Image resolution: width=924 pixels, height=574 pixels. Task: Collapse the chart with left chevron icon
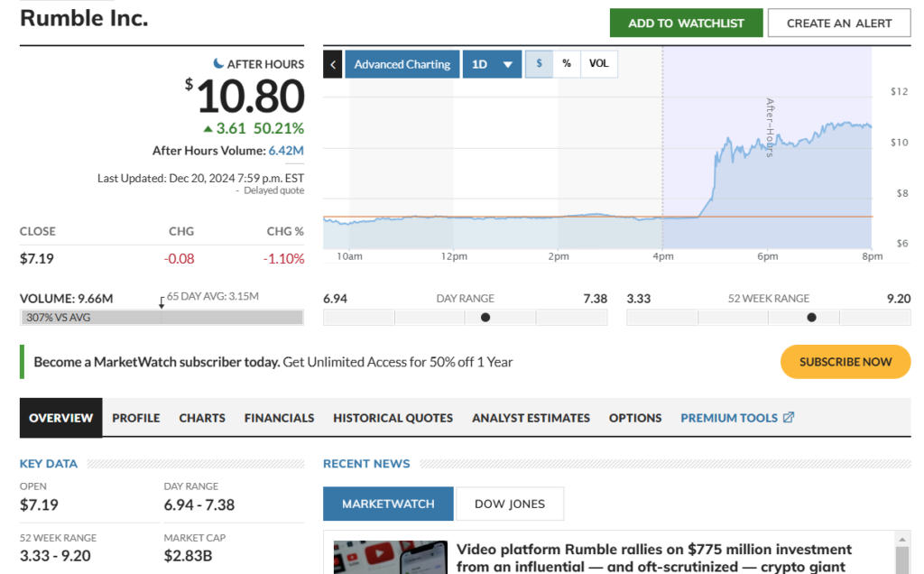tap(332, 64)
